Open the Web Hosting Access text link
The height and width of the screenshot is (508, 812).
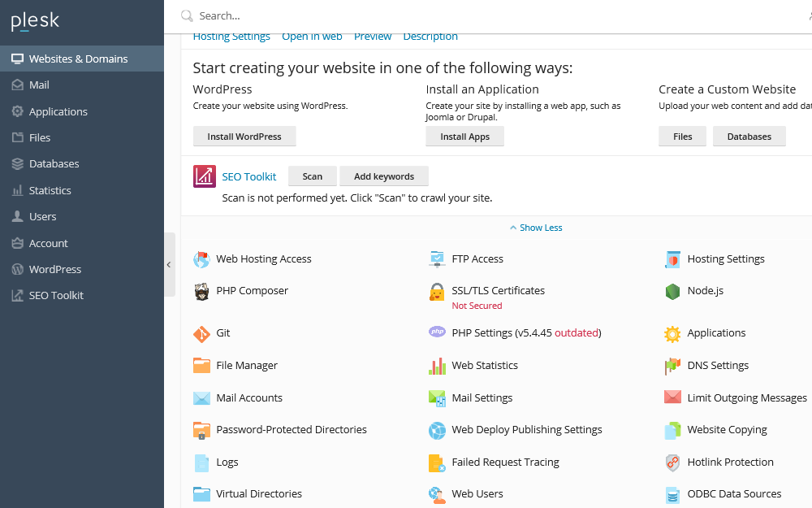[264, 259]
